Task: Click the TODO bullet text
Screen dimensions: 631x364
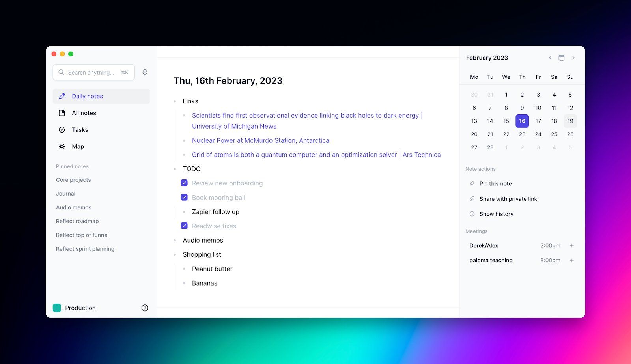Action: [x=192, y=169]
